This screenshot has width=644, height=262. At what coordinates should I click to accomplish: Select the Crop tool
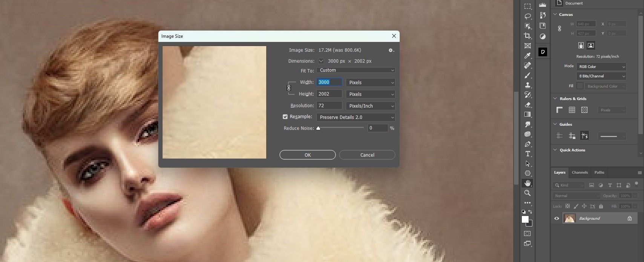tap(527, 36)
